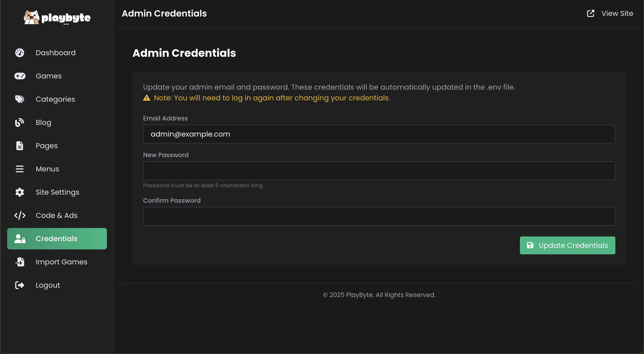Select the active Credentials item
Viewport: 644px width, 354px height.
click(x=57, y=239)
